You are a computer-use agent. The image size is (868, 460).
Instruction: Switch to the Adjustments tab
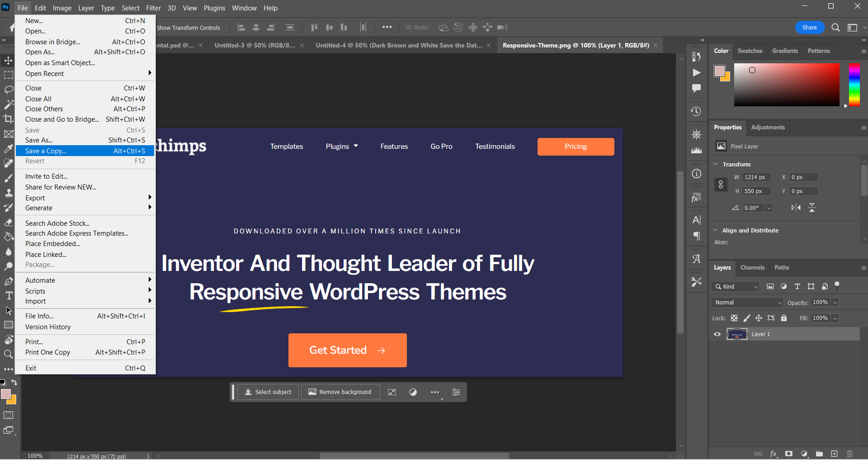click(768, 127)
